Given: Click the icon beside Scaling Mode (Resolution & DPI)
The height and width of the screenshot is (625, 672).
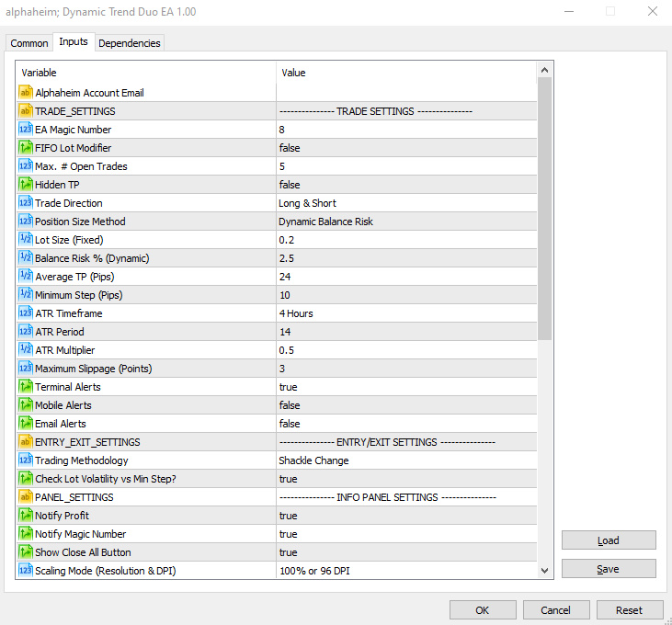Looking at the screenshot, I should coord(26,571).
